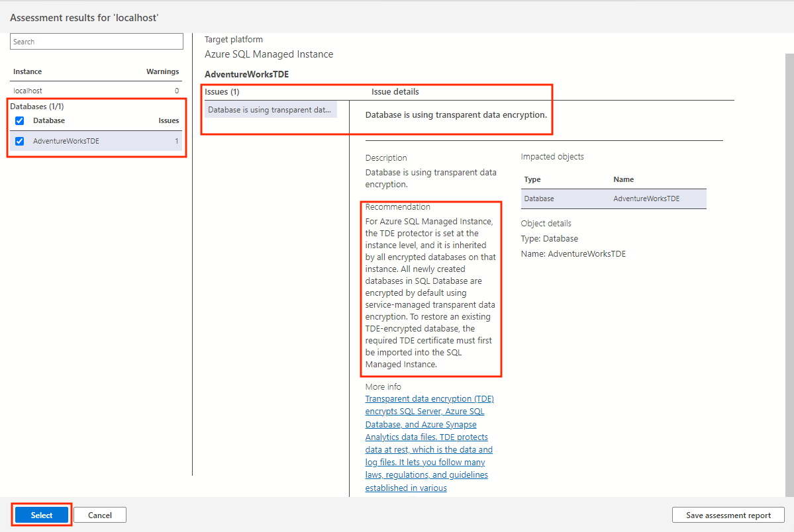The image size is (794, 532).
Task: Click the Impacted objects label
Action: [x=552, y=156]
